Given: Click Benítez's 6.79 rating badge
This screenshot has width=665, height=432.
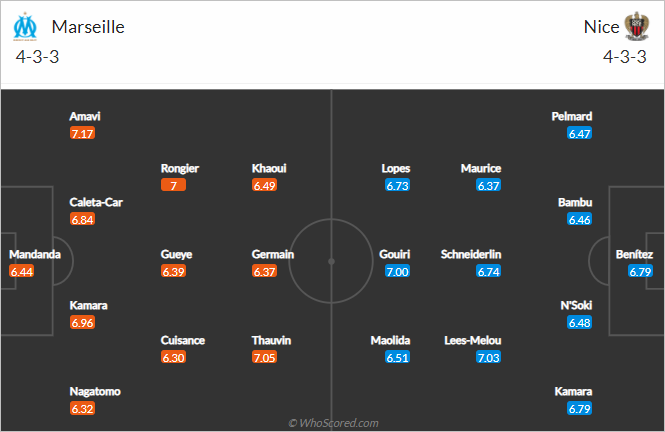Looking at the screenshot, I should 640,271.
